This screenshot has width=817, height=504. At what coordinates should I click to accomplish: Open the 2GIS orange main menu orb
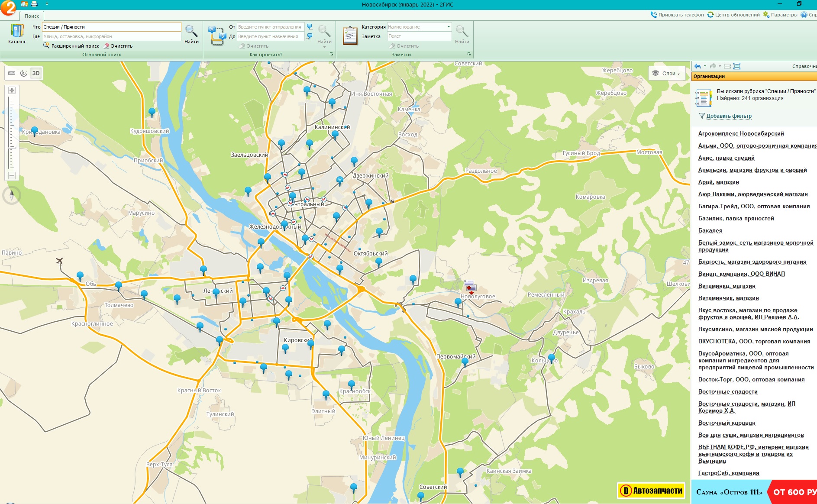click(x=8, y=7)
